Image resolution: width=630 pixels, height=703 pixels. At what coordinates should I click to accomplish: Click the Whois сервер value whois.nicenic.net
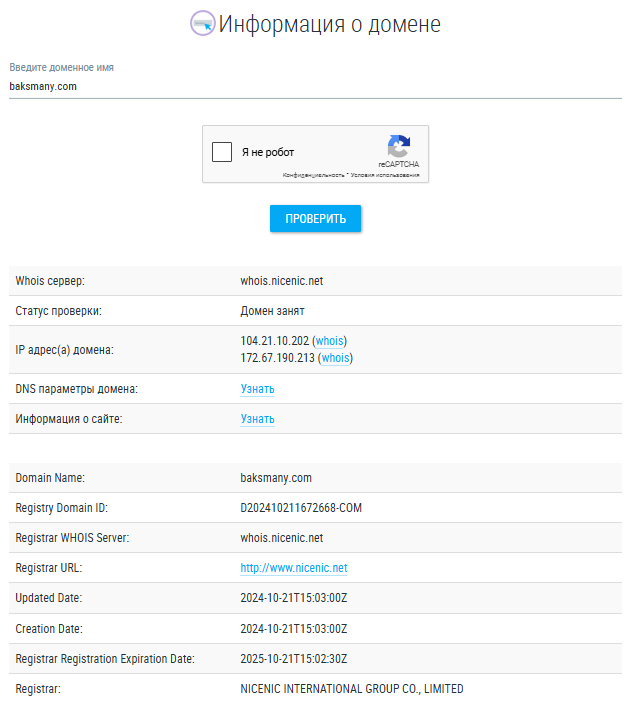[x=281, y=281]
